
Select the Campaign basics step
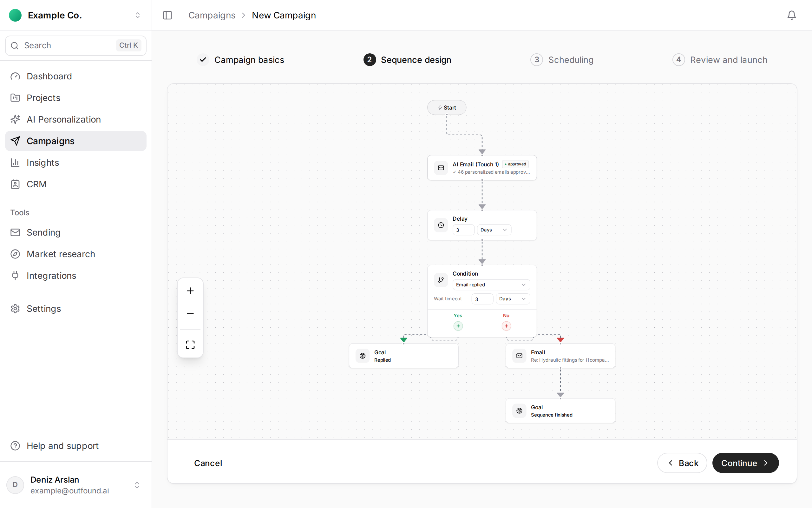point(240,60)
